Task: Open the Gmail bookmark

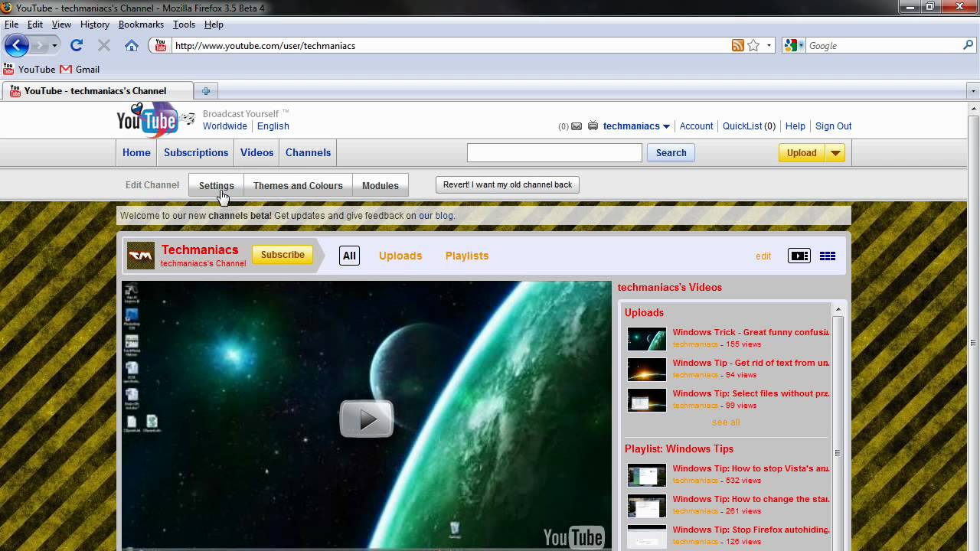Action: 80,69
